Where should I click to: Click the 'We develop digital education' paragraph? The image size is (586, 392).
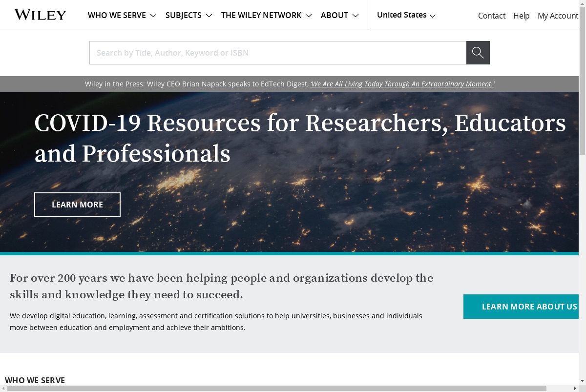coord(216,322)
